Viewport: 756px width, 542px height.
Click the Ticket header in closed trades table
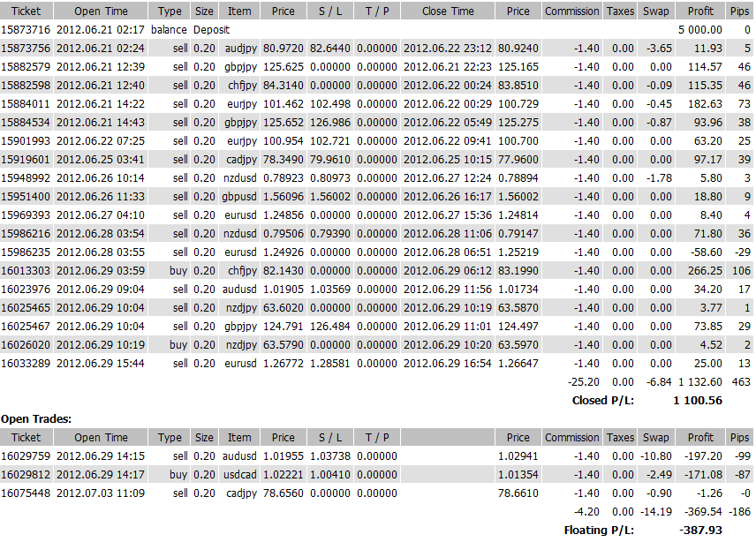26,11
